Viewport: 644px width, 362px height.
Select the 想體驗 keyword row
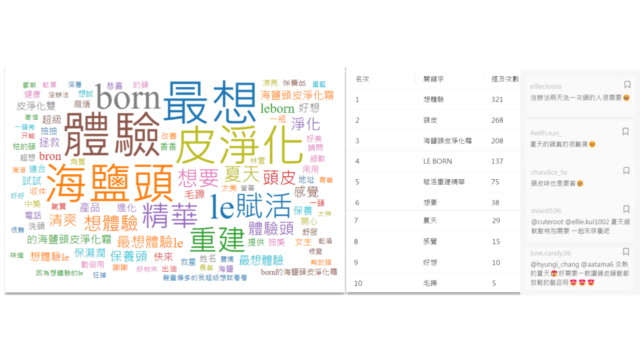click(433, 100)
